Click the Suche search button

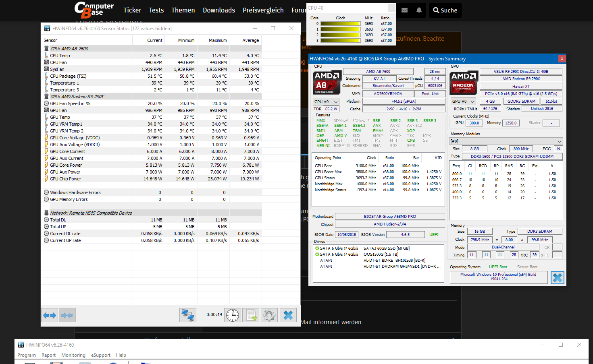[445, 10]
